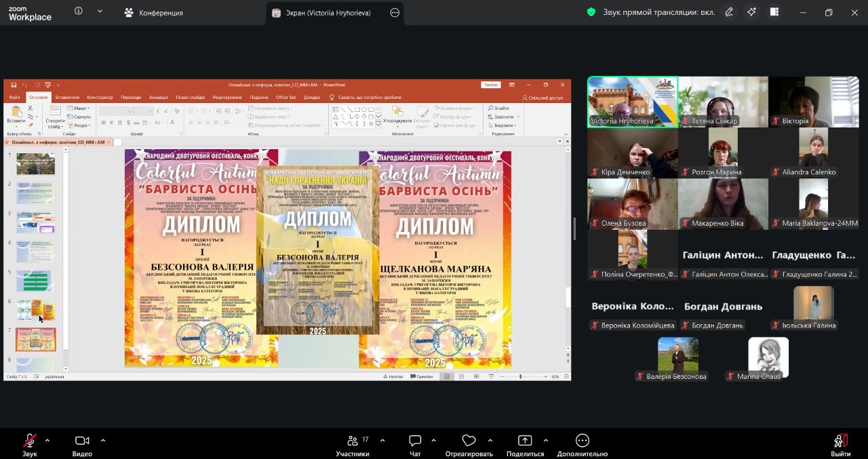Expand audio options arrow next to Звук
The height and width of the screenshot is (459, 868).
click(47, 440)
